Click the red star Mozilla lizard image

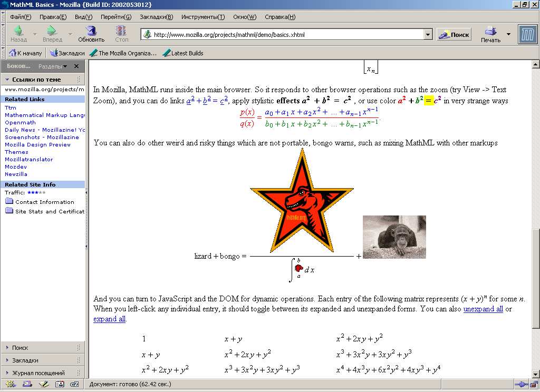point(302,201)
